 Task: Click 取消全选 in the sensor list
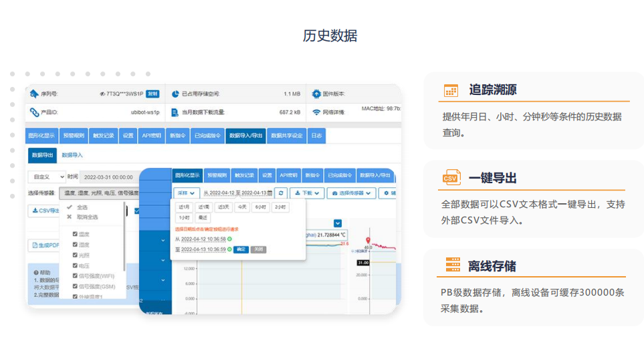[87, 217]
